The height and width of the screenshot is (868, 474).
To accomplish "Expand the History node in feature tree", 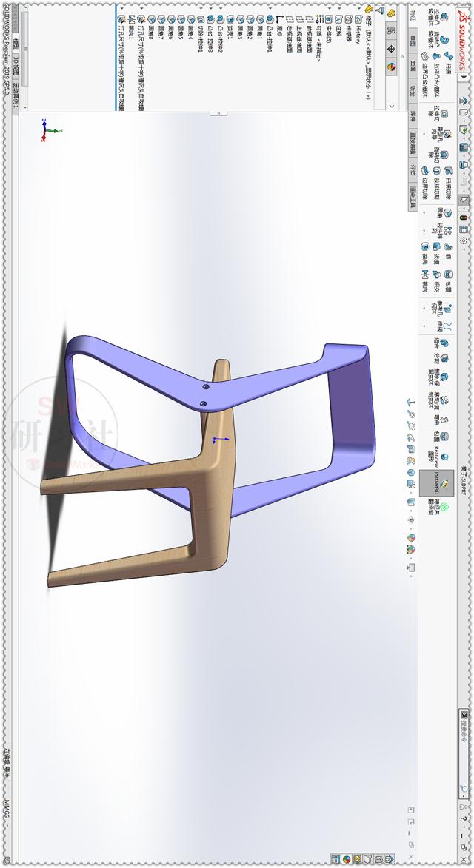I will [x=358, y=7].
